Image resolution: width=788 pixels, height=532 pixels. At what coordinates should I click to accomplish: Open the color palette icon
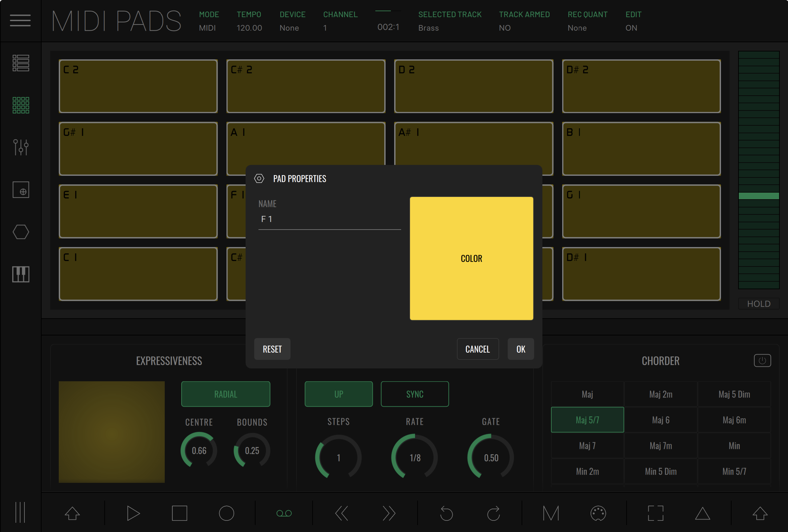point(598,513)
